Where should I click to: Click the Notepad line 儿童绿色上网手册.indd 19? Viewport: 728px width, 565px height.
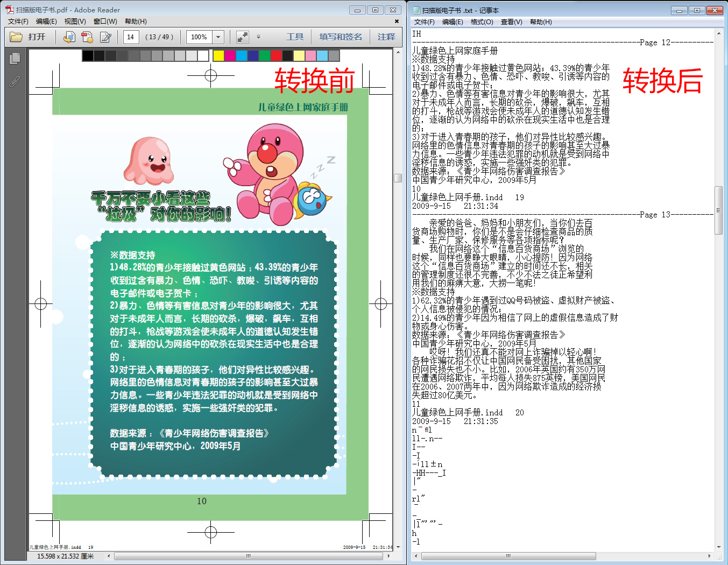(468, 197)
